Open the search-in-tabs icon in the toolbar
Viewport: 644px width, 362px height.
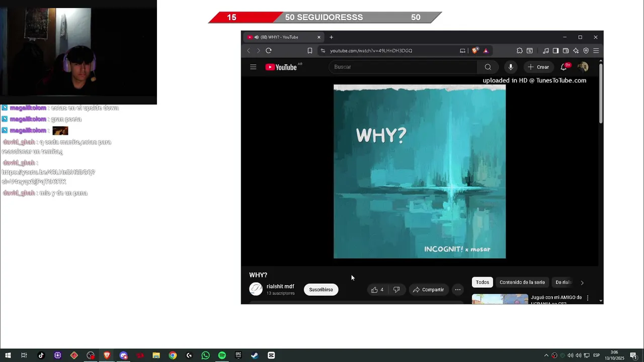530,50
